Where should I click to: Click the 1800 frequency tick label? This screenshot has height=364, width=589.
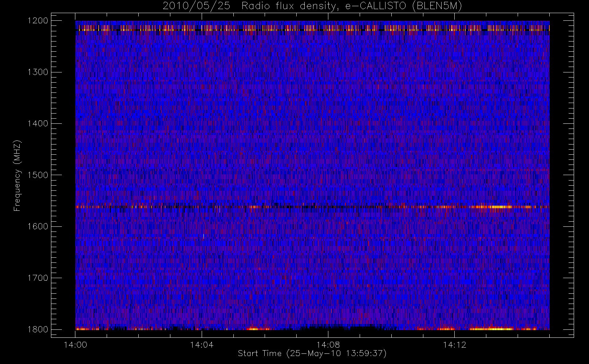38,329
